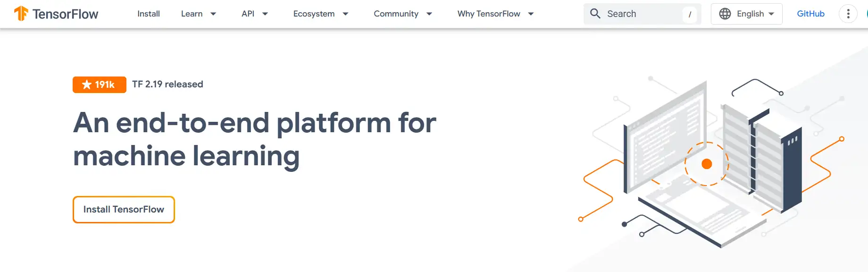868x272 pixels.
Task: Go to the Install page
Action: click(149, 14)
